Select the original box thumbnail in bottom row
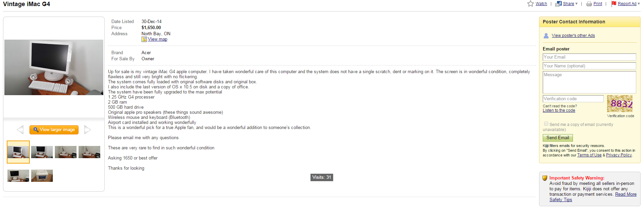The image size is (644, 213). tap(42, 176)
